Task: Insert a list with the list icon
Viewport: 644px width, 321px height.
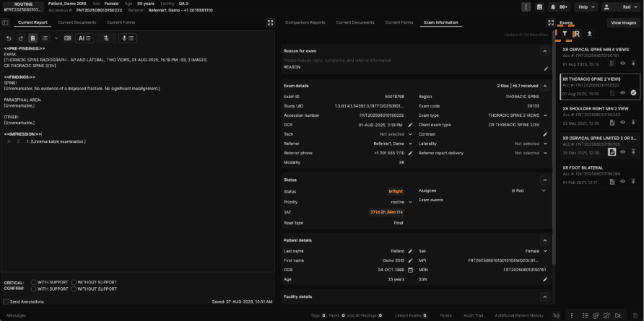Action: pos(45,38)
